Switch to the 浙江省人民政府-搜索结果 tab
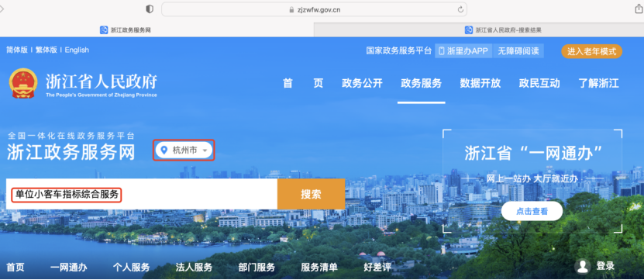Screen dimensions: 644x280 click(x=479, y=30)
